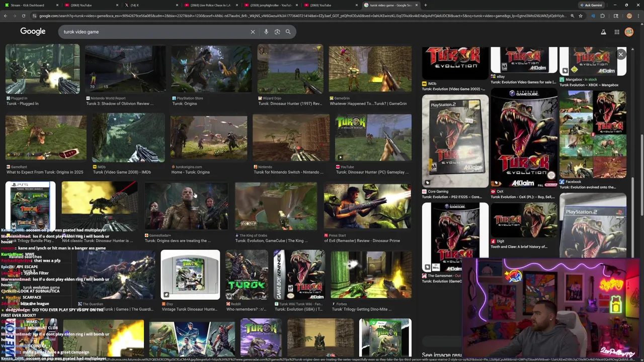
Task: Open Turok 3: Shadow of Oblivion Review thumbnail
Action: click(125, 69)
